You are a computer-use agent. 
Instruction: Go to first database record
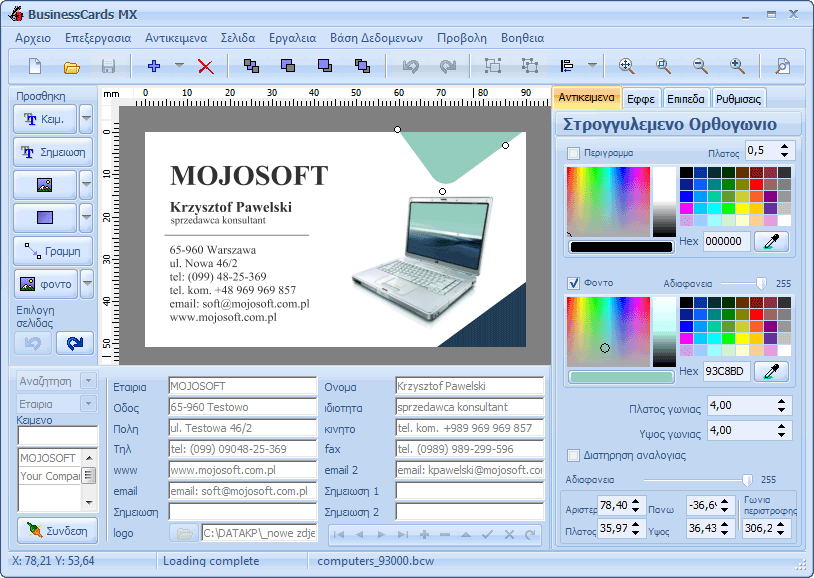point(339,534)
